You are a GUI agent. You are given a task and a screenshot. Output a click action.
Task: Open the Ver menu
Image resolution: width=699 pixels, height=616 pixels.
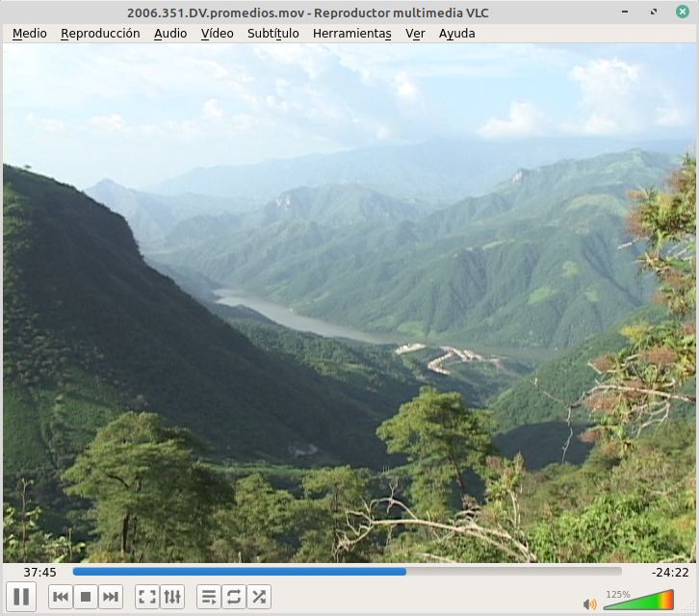(415, 34)
